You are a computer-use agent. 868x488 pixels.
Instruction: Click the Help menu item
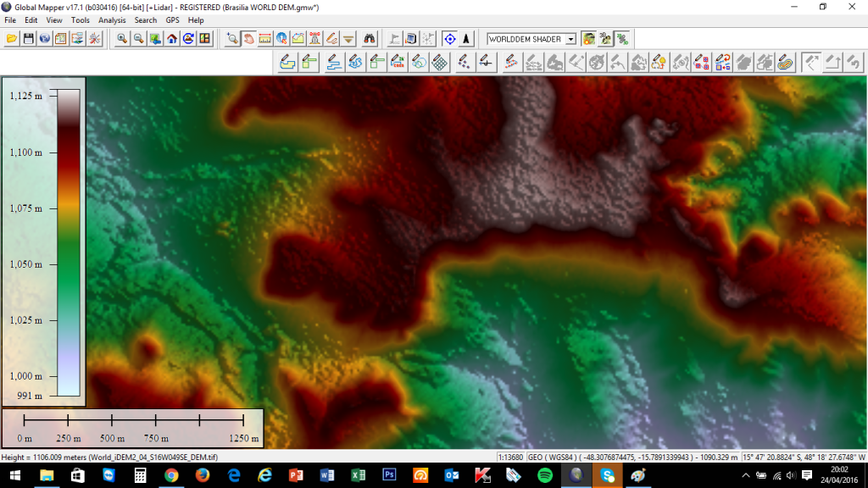(196, 19)
